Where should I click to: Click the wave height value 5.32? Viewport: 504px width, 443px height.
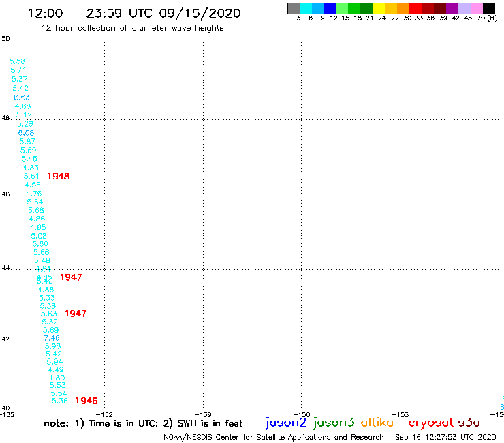pyautogui.click(x=50, y=322)
